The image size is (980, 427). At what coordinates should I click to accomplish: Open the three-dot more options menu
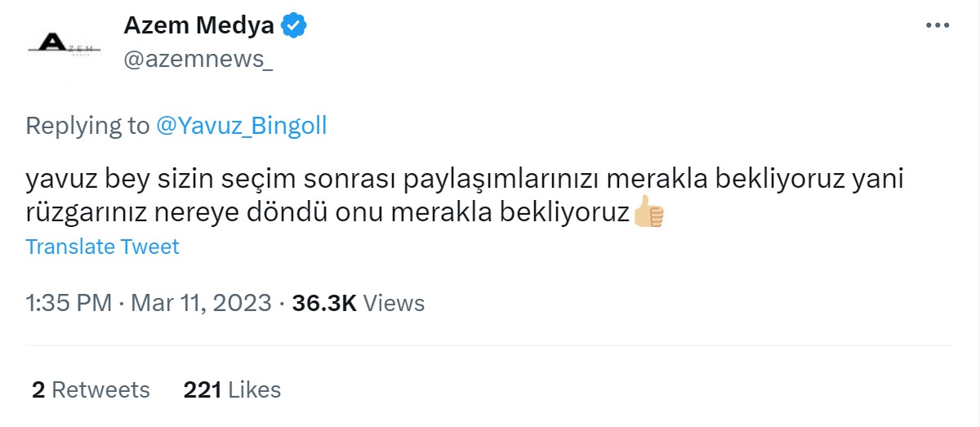click(x=937, y=26)
